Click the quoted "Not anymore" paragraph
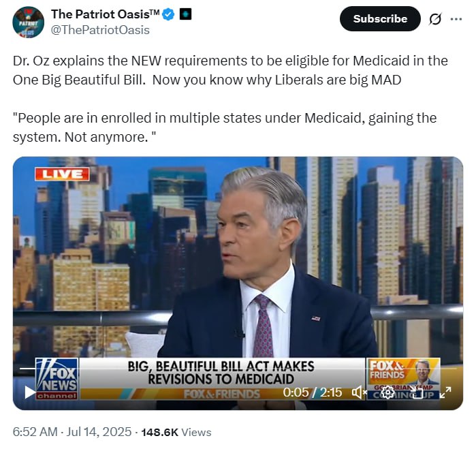Viewport: 476px width, 449px height. (225, 127)
